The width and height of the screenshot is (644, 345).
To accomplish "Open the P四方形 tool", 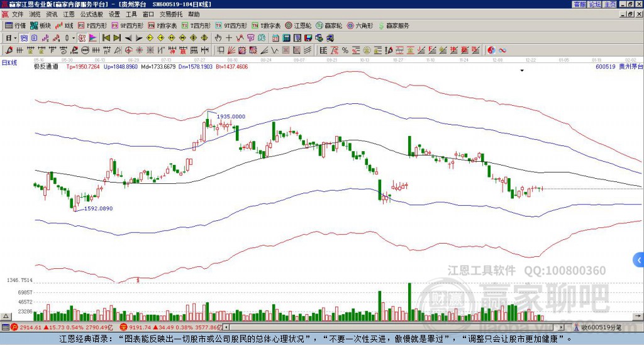I will pyautogui.click(x=92, y=25).
